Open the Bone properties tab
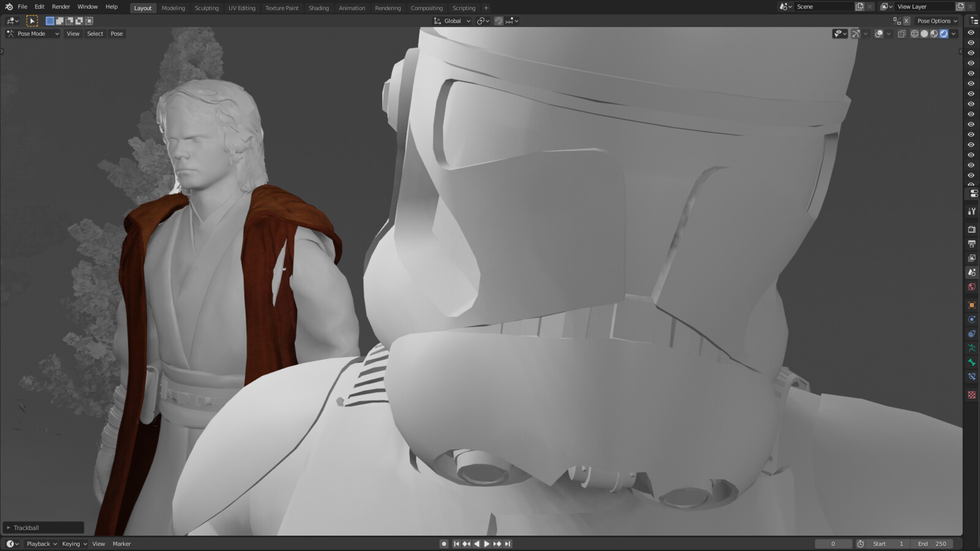 coord(971,362)
